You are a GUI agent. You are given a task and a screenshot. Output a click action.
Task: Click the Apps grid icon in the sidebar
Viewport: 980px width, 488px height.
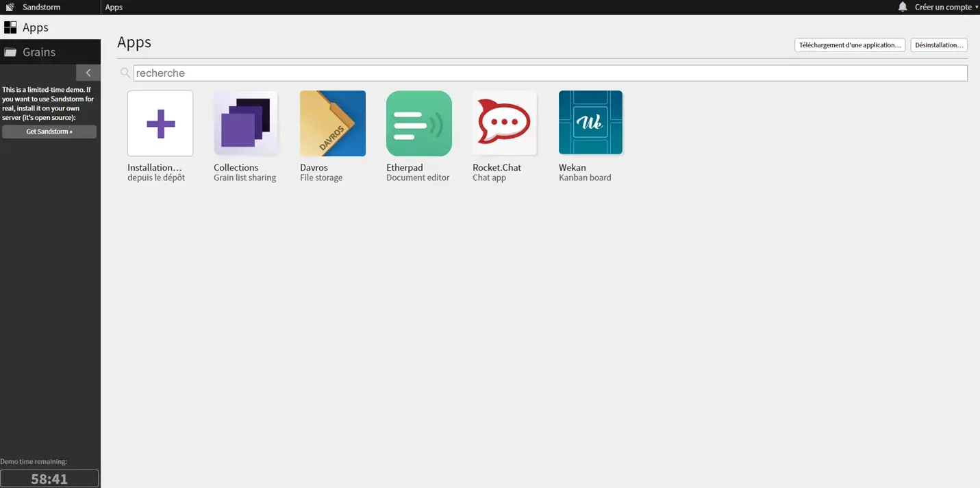pos(10,27)
